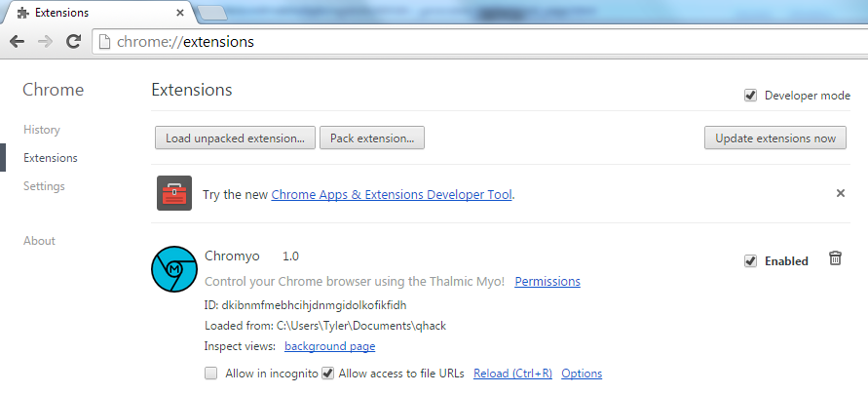The height and width of the screenshot is (394, 868).
Task: Click the red toolbox icon
Action: (x=174, y=193)
